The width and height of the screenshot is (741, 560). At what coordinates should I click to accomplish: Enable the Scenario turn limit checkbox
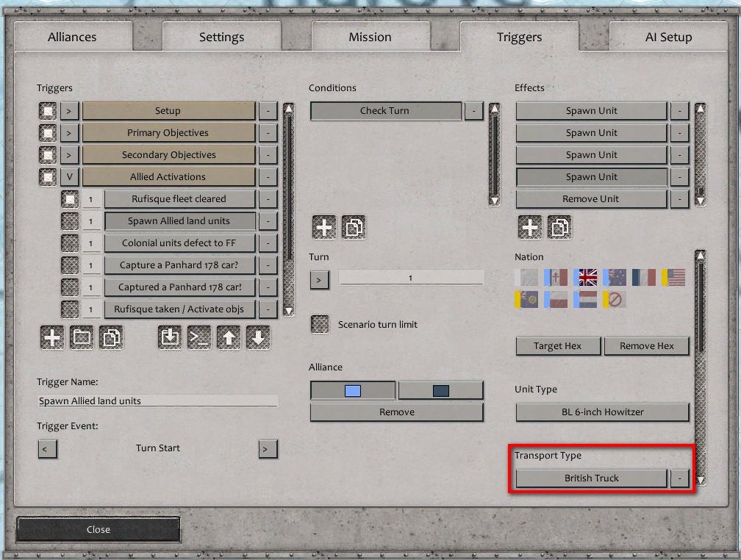click(320, 324)
